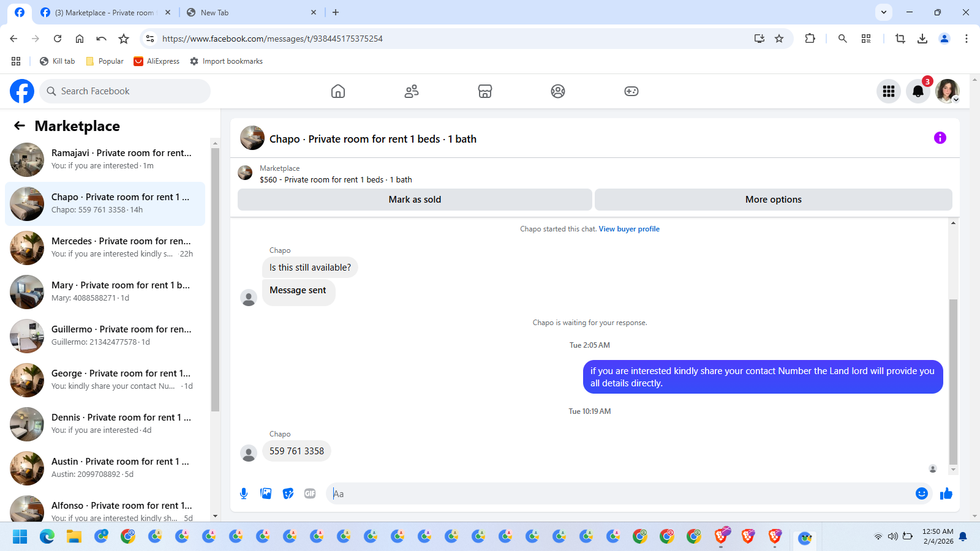
Task: Open Popular bookmarks folder
Action: tap(105, 61)
